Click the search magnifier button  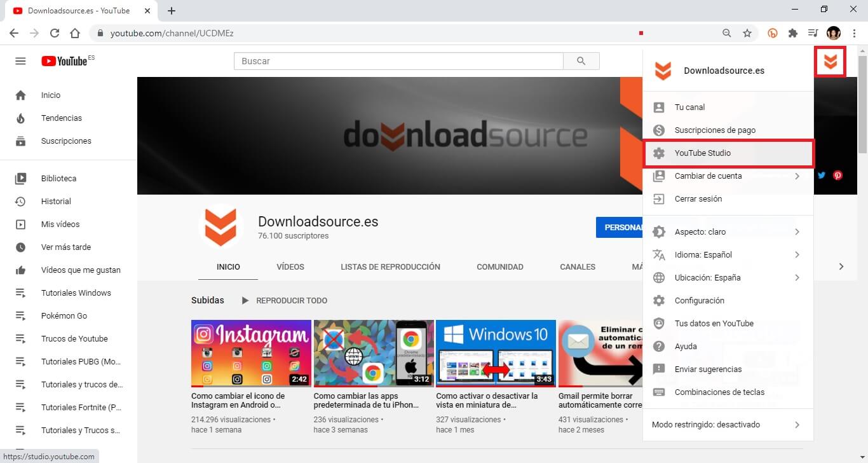pos(581,61)
